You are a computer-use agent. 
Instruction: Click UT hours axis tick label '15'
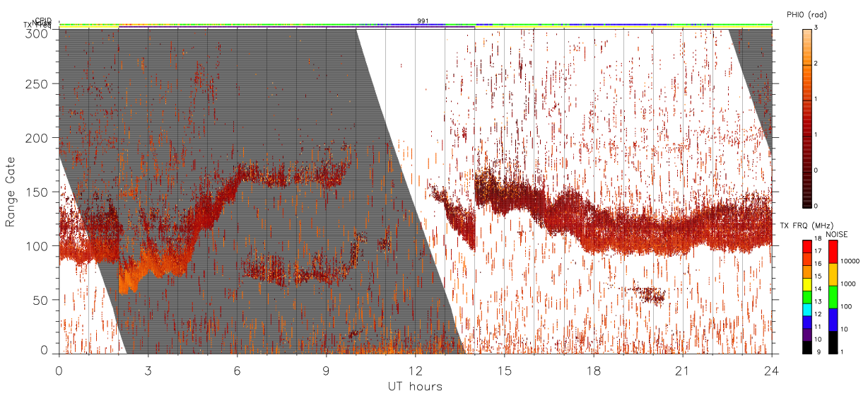(504, 371)
